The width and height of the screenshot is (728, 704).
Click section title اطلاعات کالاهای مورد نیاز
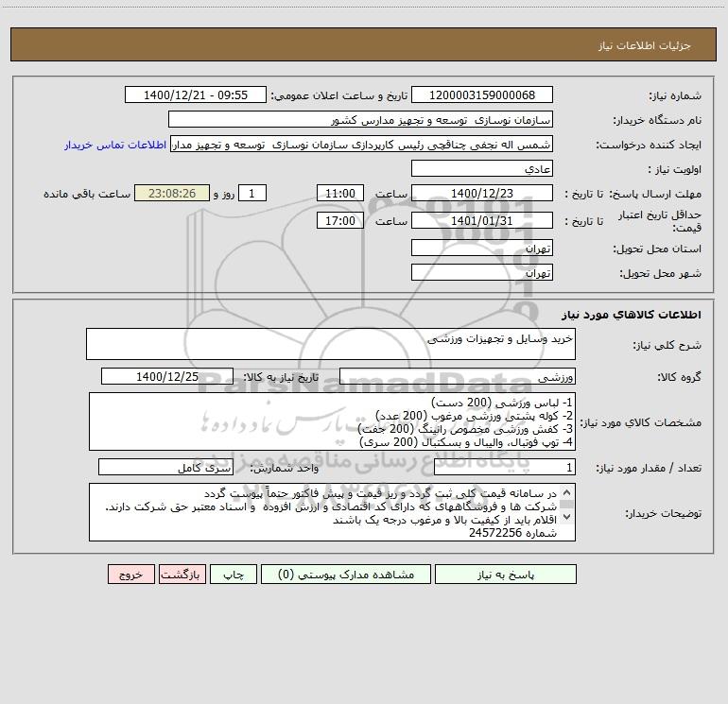point(632,314)
